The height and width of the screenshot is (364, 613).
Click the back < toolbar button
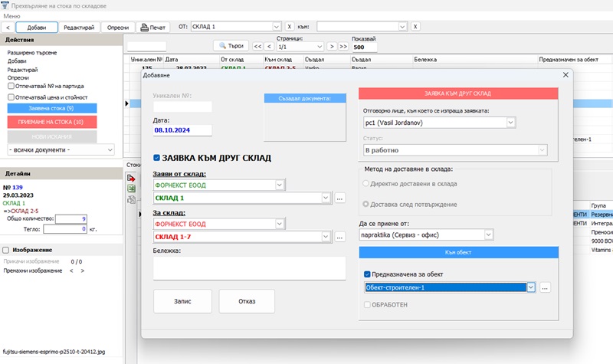(8, 28)
